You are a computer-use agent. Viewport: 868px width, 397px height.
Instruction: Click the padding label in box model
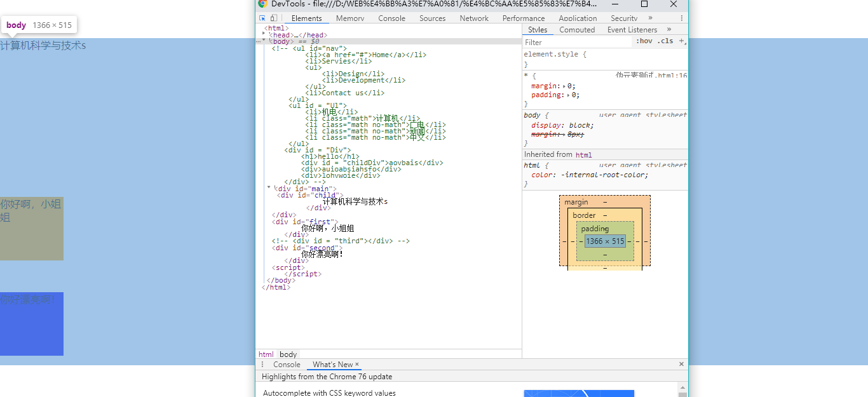coord(595,229)
